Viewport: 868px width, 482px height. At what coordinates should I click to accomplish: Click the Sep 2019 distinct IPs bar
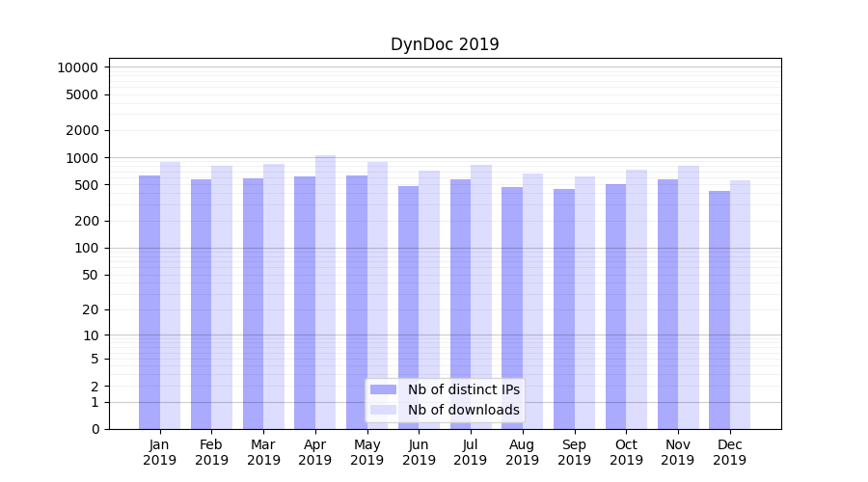(x=564, y=308)
